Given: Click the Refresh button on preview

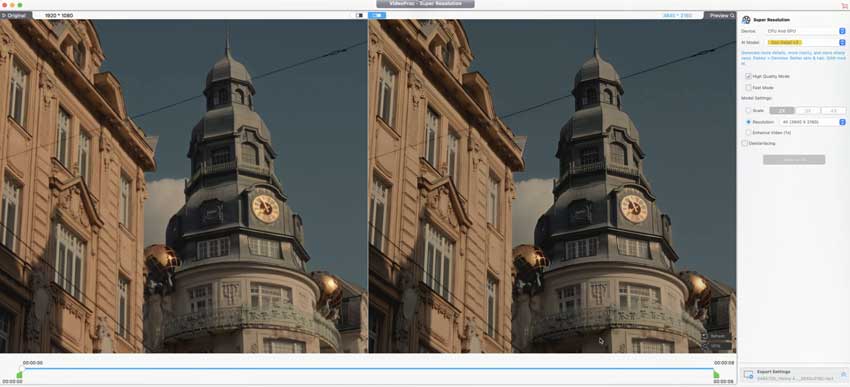Looking at the screenshot, I should click(x=717, y=336).
